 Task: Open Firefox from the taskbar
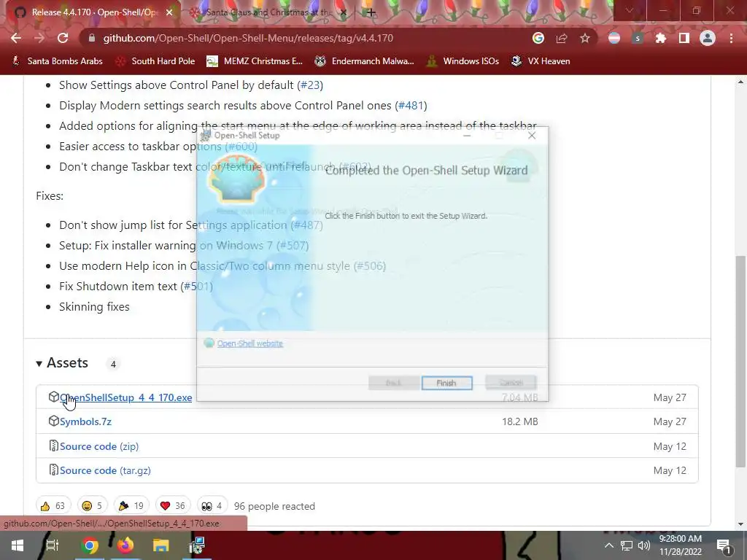[125, 545]
